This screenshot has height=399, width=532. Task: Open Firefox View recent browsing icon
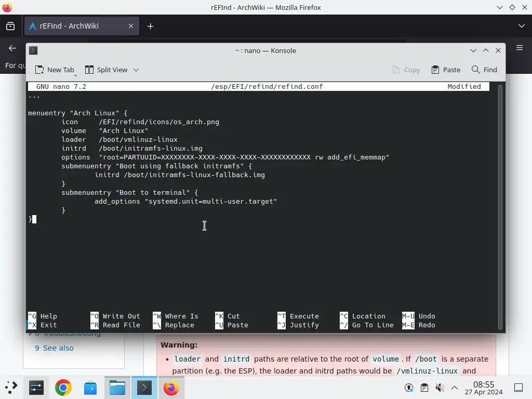(x=10, y=26)
